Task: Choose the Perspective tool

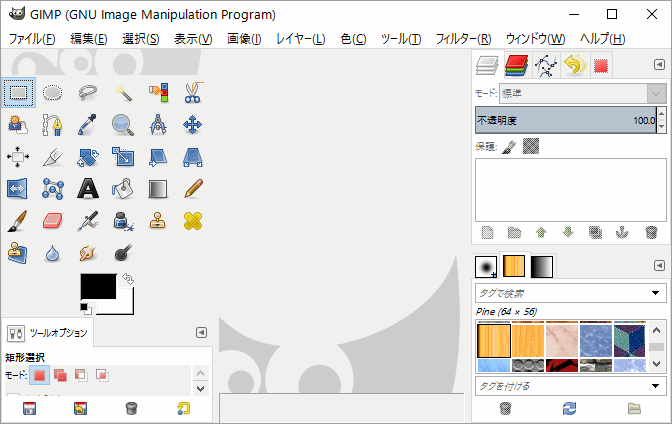Action: pyautogui.click(x=193, y=157)
